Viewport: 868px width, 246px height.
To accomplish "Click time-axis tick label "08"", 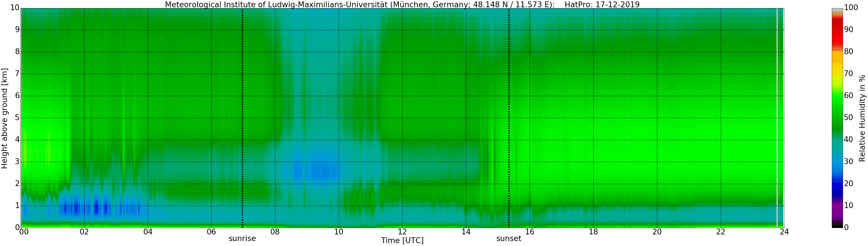I will pyautogui.click(x=275, y=232).
